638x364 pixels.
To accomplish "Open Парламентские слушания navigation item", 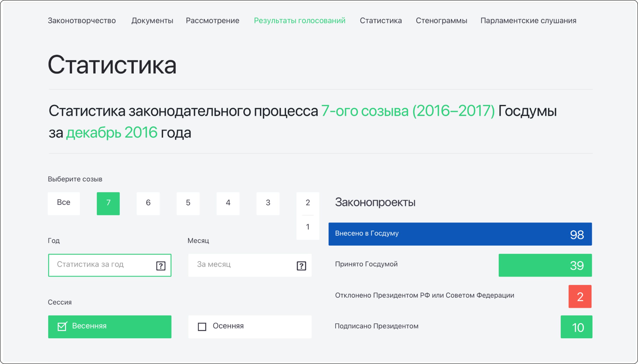I will coord(528,21).
